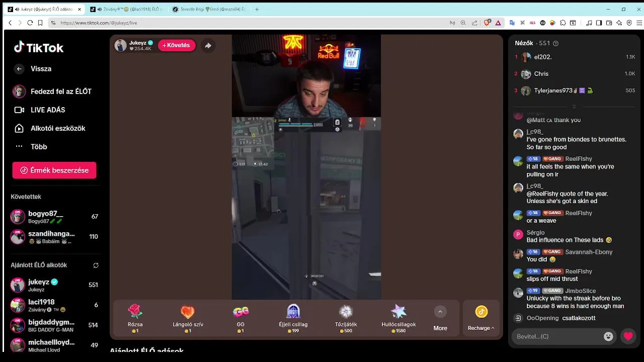The image size is (644, 362).
Task: Click the address bar URL
Action: click(99, 23)
